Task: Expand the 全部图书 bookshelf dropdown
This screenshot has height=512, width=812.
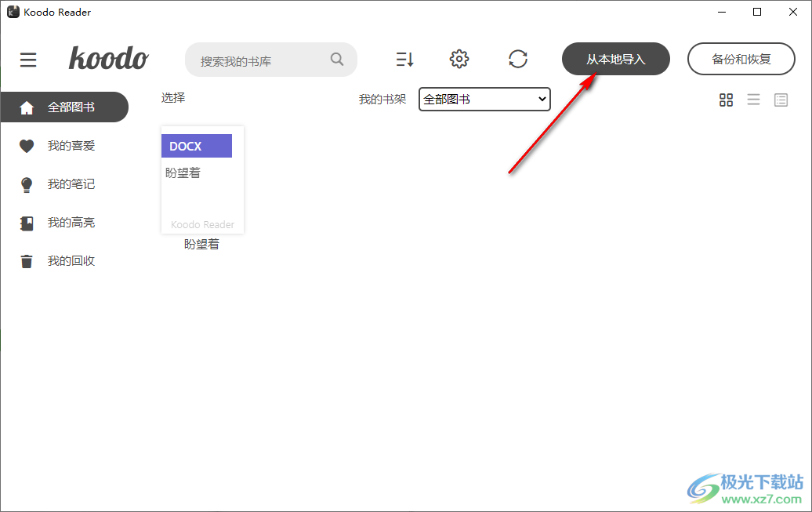Action: (484, 99)
